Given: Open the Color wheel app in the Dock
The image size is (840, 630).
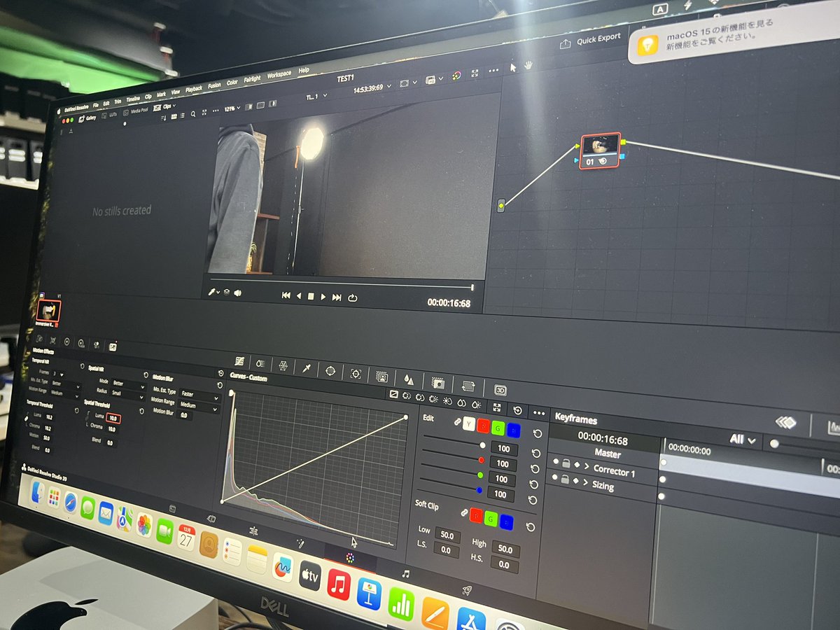Looking at the screenshot, I should coord(350,558).
